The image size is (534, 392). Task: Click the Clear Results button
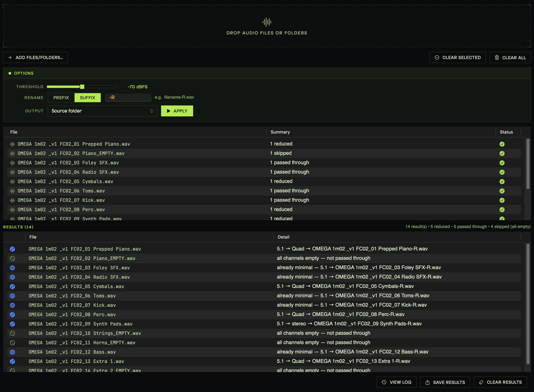[x=500, y=382]
